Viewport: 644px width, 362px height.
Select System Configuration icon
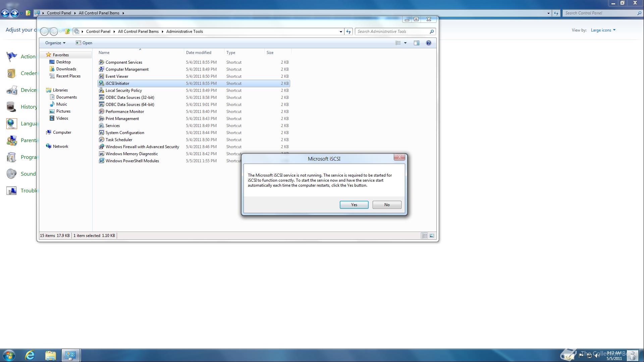(x=101, y=133)
